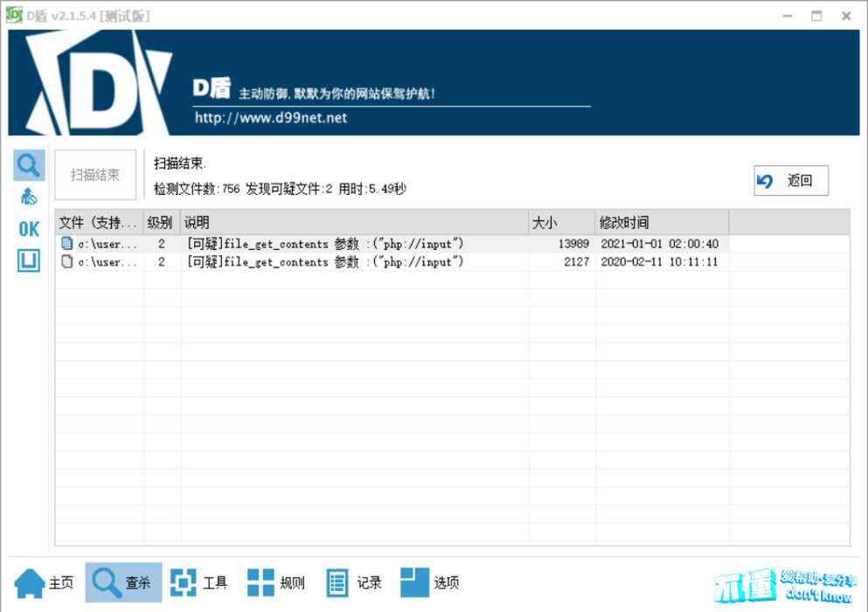Open the http://www.d99net.net link
The image size is (868, 612).
(x=271, y=118)
